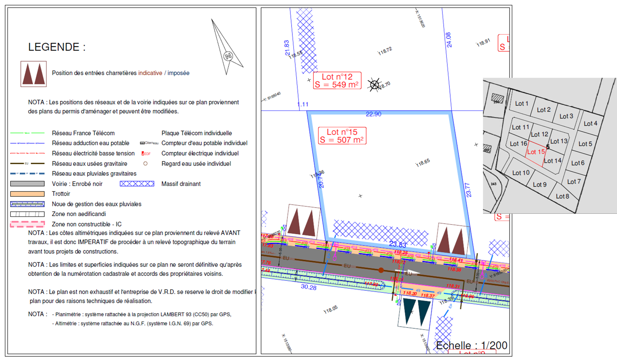This screenshot has height=364, width=617.
Task: Click the 118.05 elevation below the road
Action: coord(330,309)
